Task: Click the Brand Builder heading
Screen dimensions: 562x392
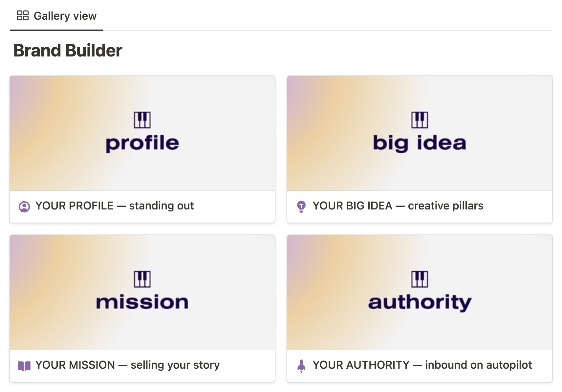Action: pos(68,50)
